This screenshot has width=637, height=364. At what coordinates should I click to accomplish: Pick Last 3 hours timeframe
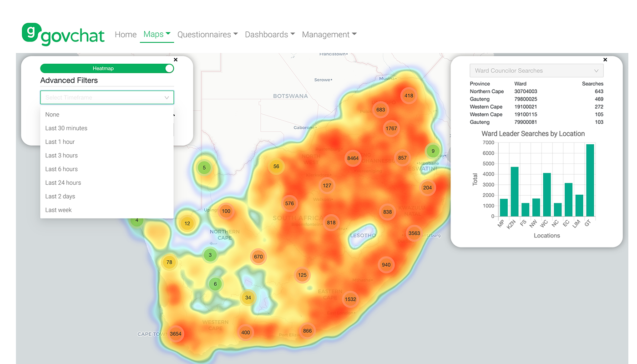pos(107,156)
